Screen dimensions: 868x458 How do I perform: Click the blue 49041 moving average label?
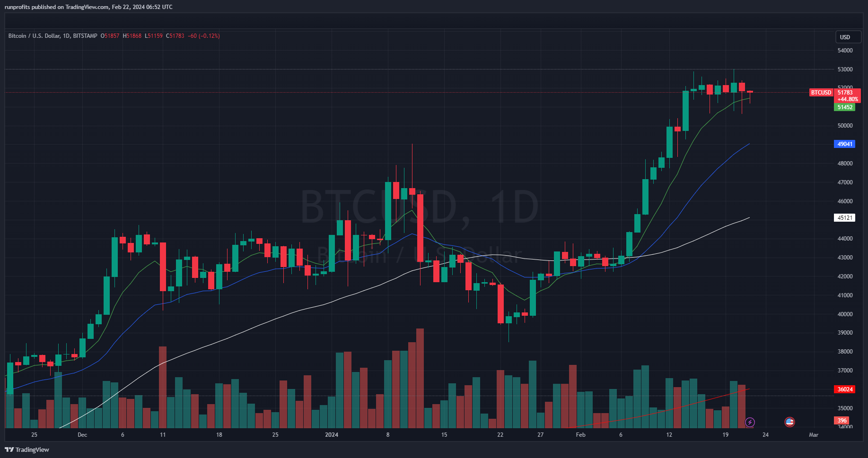(x=845, y=144)
